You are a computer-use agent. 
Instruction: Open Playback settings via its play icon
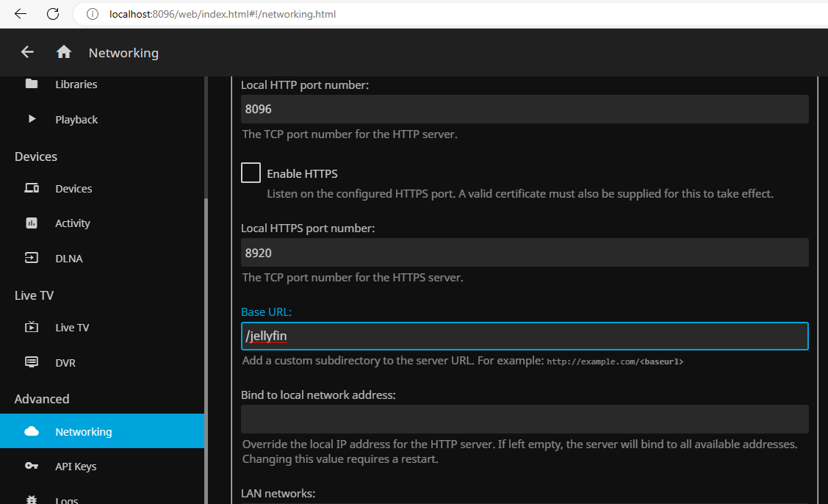click(32, 119)
